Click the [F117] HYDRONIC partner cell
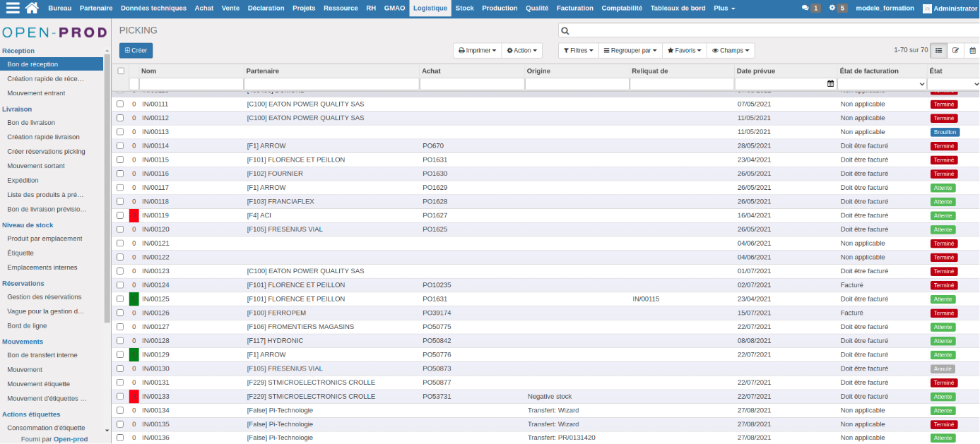980x444 pixels. point(275,341)
